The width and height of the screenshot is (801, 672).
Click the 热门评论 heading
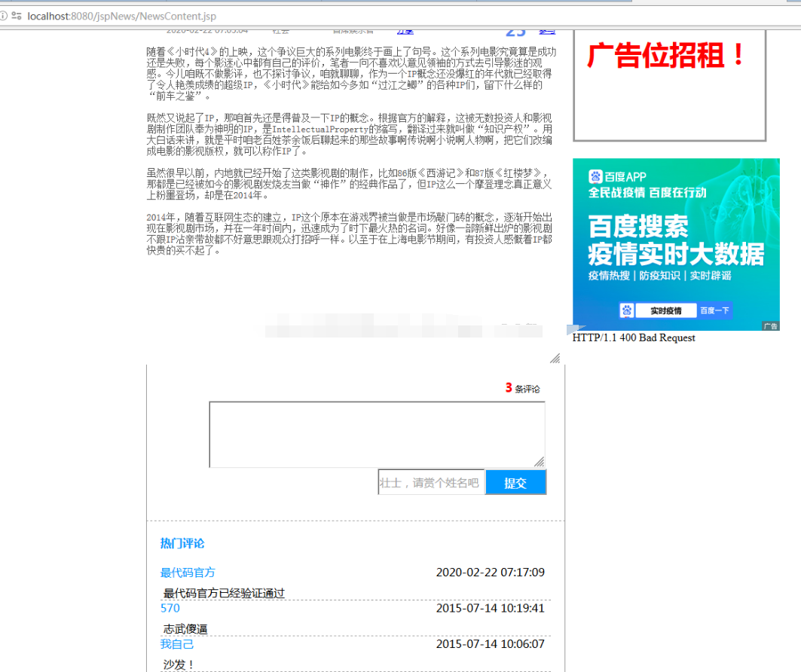pos(182,543)
